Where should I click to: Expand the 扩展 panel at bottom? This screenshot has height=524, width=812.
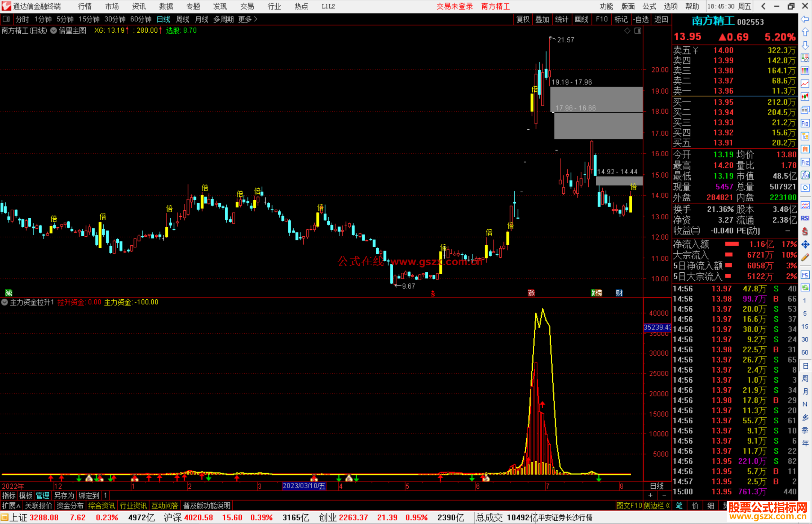pyautogui.click(x=11, y=506)
